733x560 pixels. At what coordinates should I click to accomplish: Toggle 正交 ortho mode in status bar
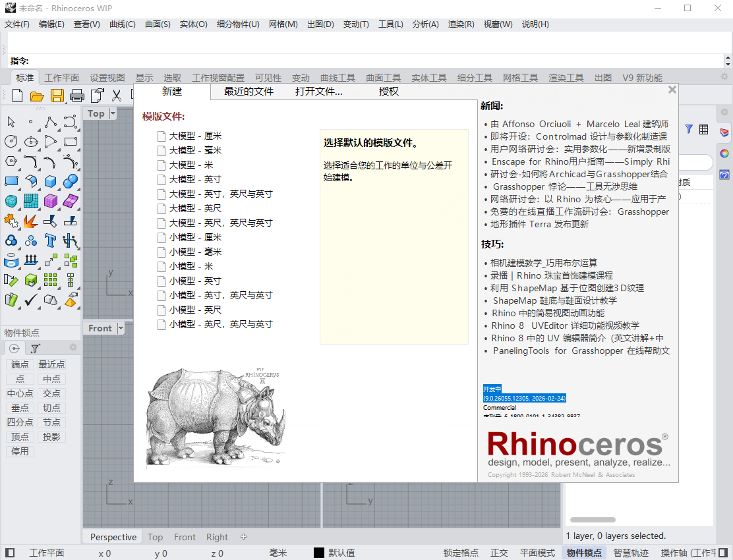pos(499,553)
